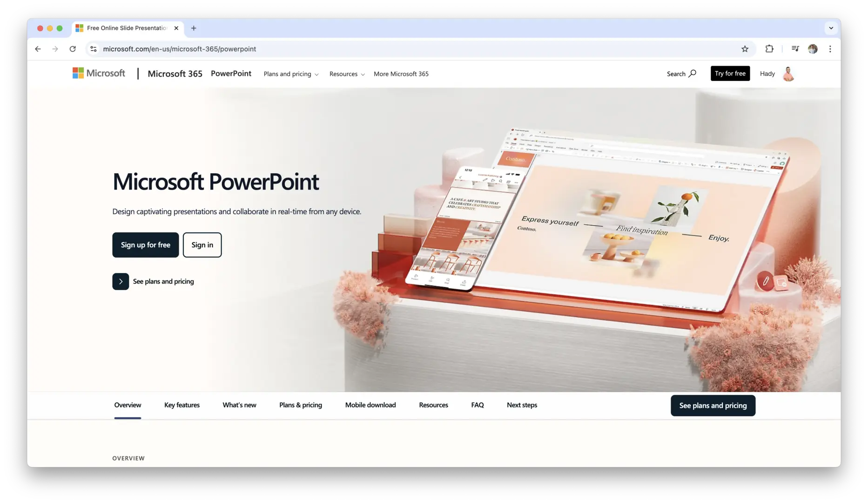The height and width of the screenshot is (503, 868).
Task: Click the dark See plans and pricing button
Action: pos(713,406)
